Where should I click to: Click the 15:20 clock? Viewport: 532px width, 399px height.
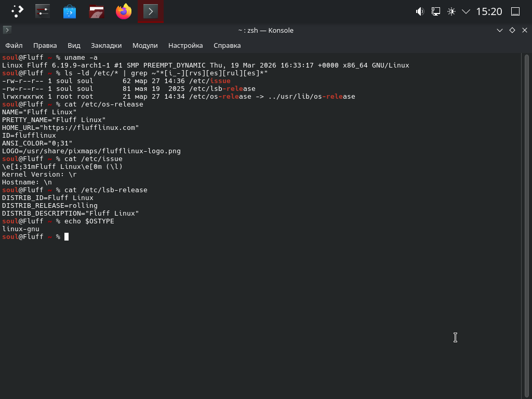489,11
